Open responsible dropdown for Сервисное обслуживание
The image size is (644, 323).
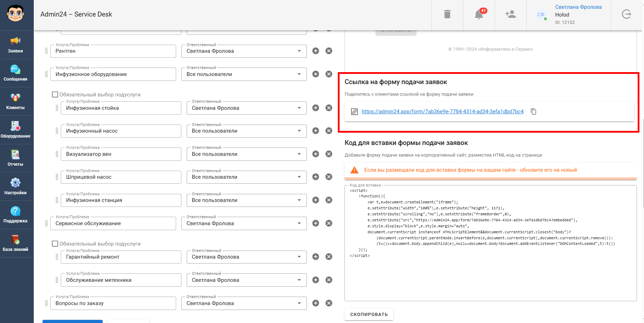244,223
